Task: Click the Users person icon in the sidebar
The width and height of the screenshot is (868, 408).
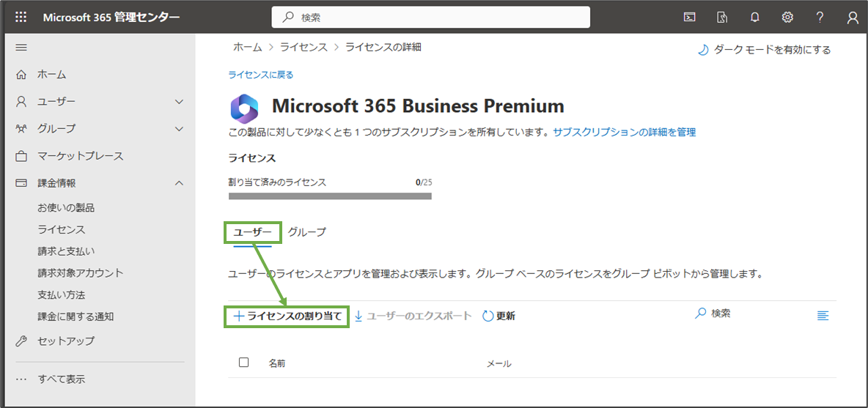Action: point(21,101)
